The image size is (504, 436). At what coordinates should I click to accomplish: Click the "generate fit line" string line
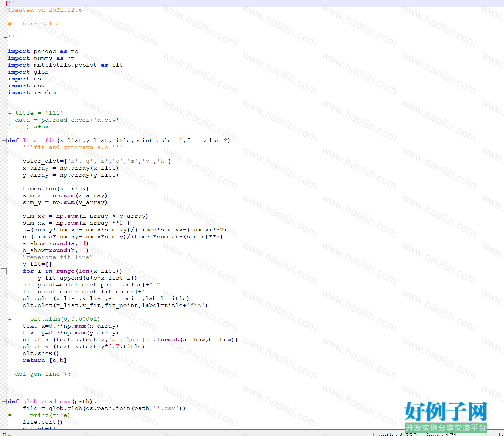pyautogui.click(x=58, y=257)
